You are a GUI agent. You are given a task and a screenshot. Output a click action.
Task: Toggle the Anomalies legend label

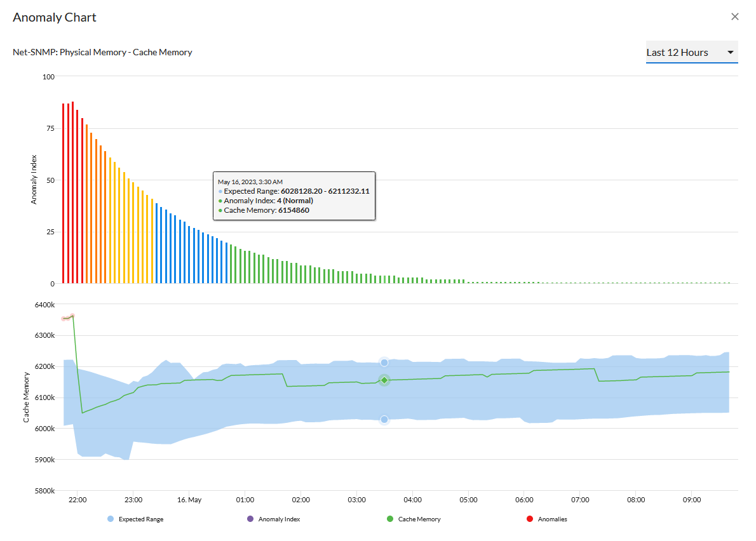(x=552, y=519)
